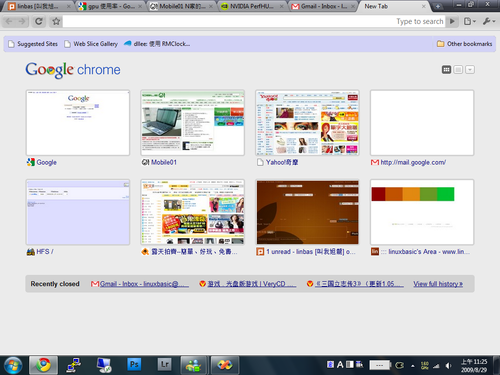Viewport: 500px width, 375px height.
Task: Switch to thumbnail grid view
Action: click(446, 70)
